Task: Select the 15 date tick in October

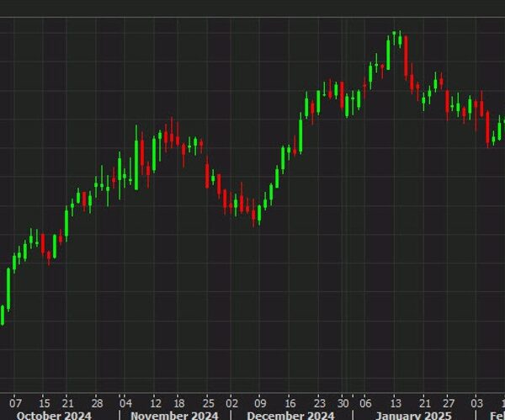Action: point(45,402)
